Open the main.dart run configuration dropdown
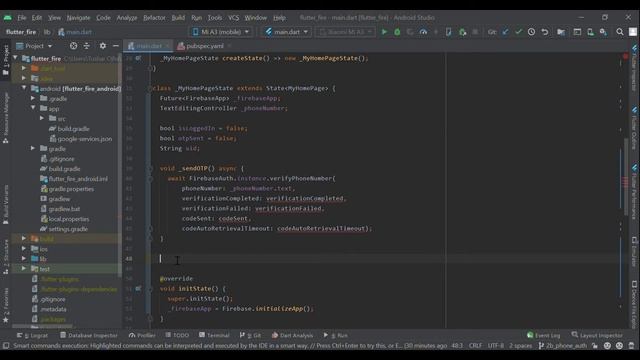 pos(287,32)
